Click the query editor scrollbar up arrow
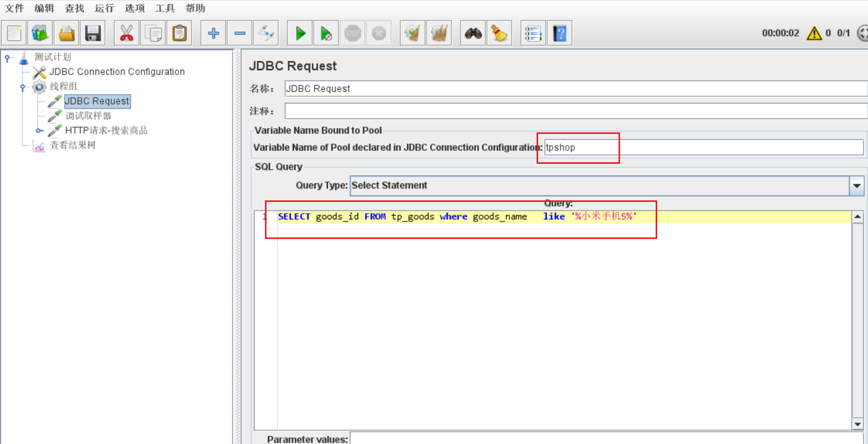The height and width of the screenshot is (444, 868). (x=858, y=217)
